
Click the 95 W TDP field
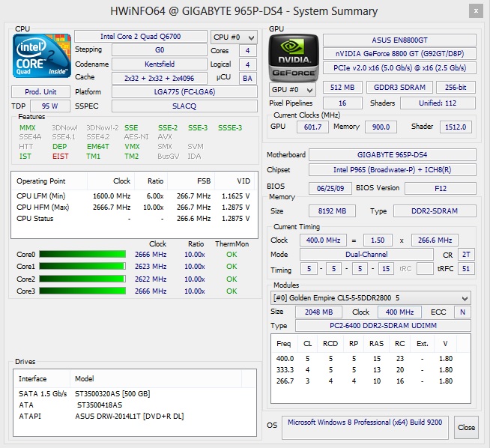[50, 106]
